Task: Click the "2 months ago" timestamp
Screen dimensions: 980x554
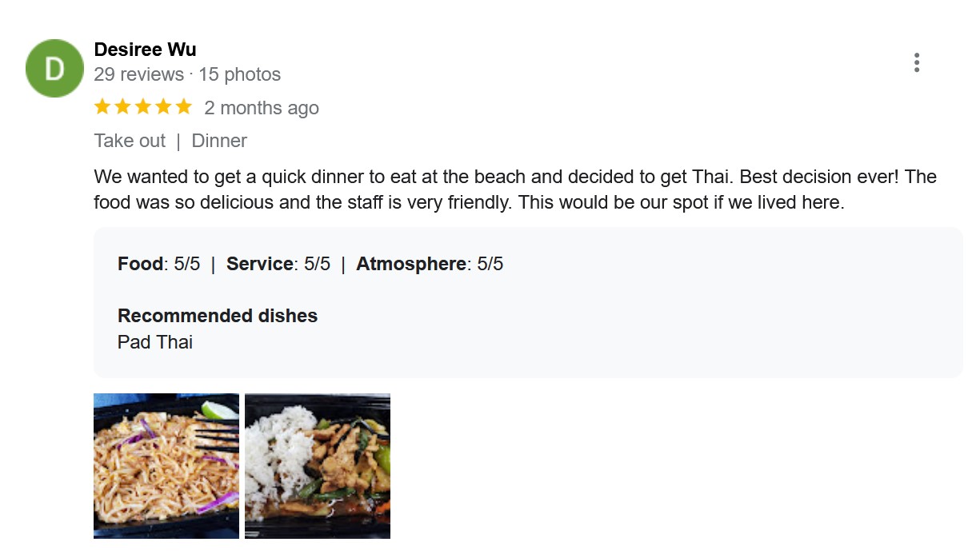Action: 261,108
